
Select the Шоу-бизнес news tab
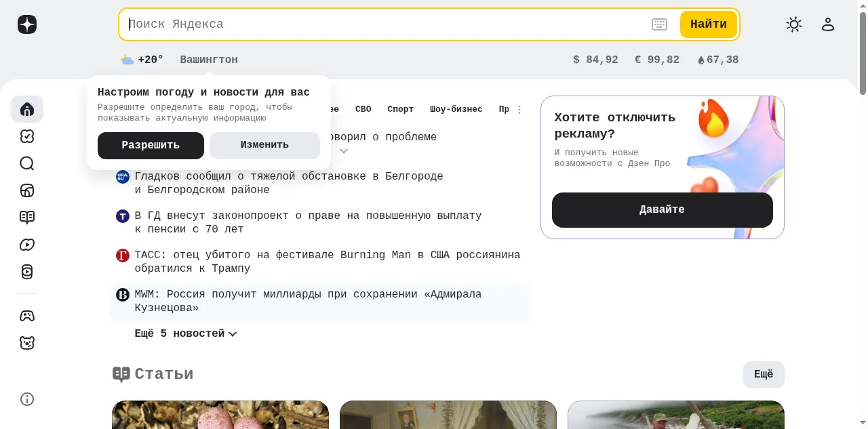click(x=456, y=109)
